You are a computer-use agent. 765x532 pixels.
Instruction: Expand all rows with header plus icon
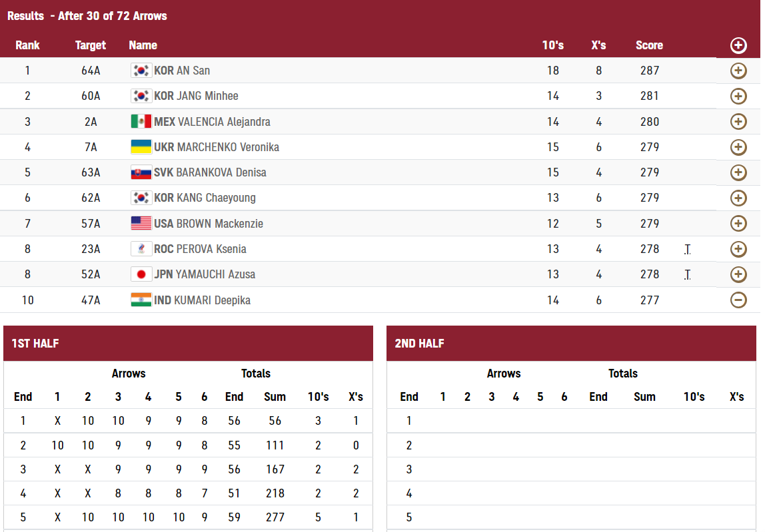coord(738,45)
